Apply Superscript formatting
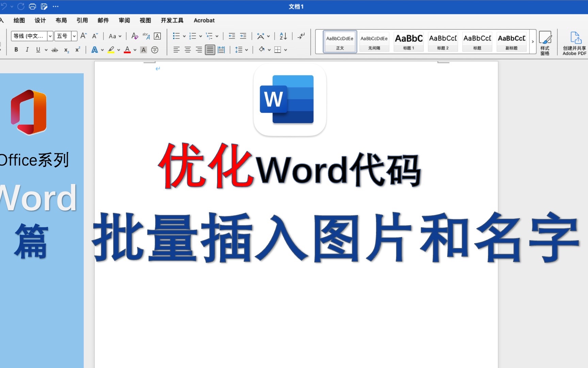 point(78,50)
